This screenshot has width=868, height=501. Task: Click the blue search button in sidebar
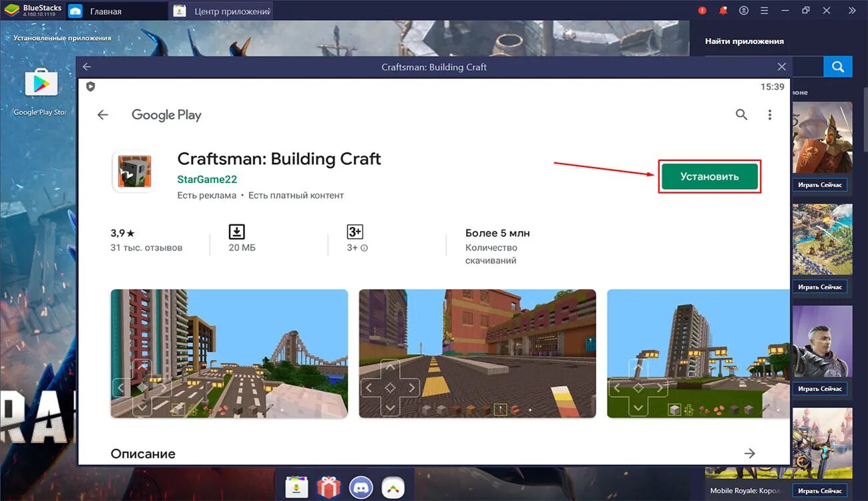pyautogui.click(x=838, y=67)
